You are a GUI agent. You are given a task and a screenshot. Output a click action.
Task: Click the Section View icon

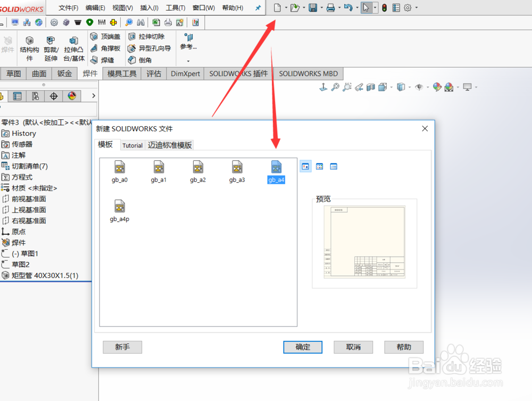[371, 87]
